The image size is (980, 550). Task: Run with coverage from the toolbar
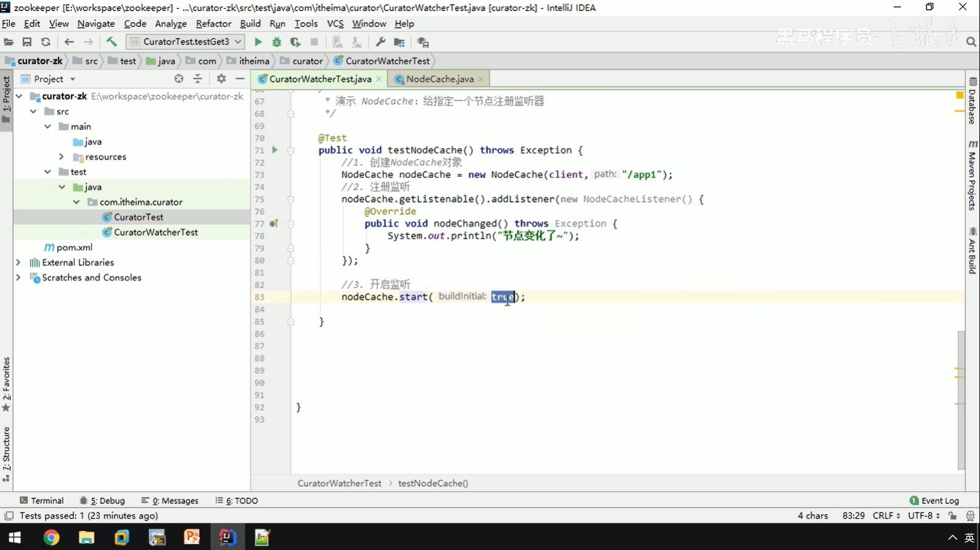pyautogui.click(x=295, y=42)
